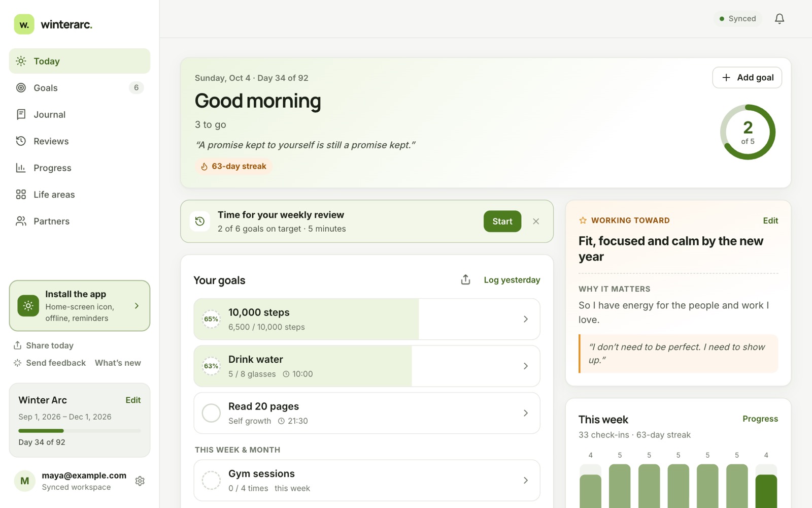
Task: Edit the Working Toward vision
Action: (x=770, y=220)
